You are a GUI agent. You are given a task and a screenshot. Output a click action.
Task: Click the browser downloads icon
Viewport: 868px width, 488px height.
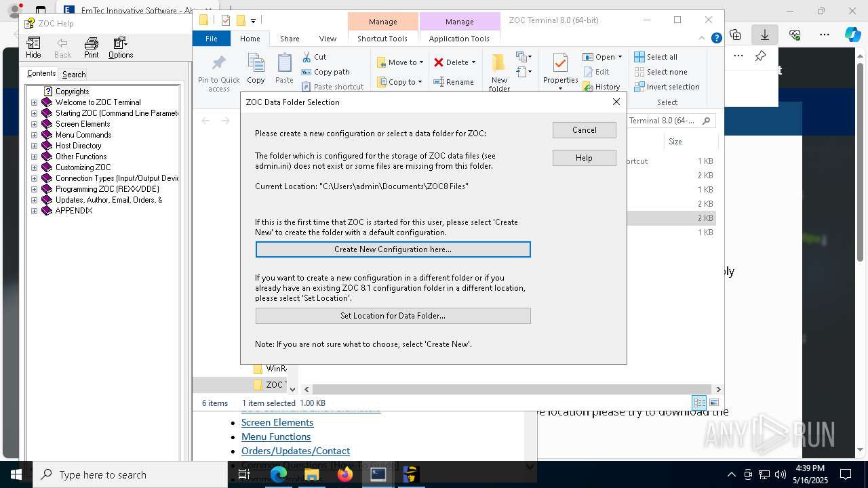click(764, 35)
